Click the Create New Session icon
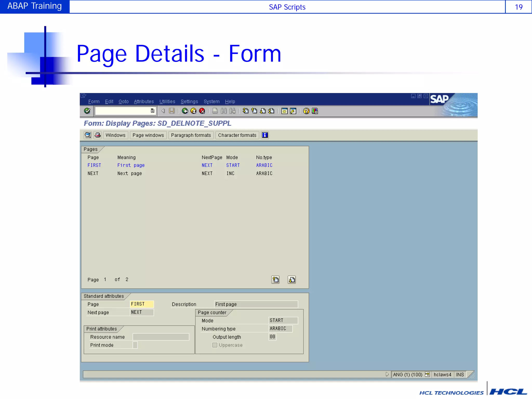 [284, 111]
